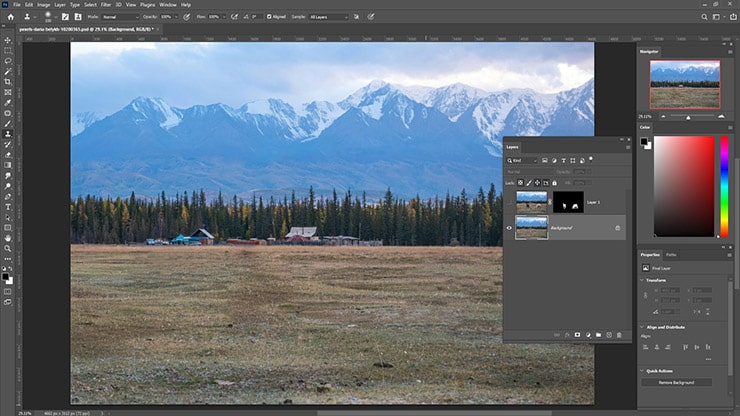Select the Zoom tool in toolbox

[x=8, y=248]
